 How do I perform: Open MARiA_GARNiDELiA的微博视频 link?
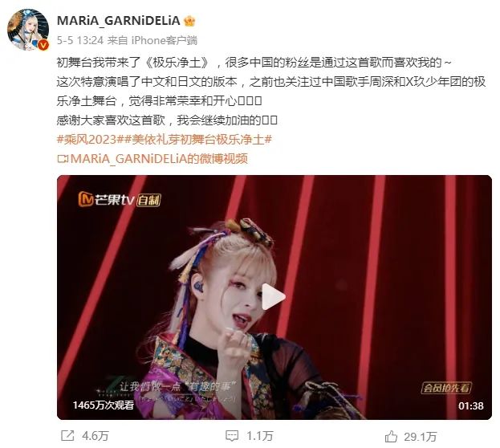click(x=159, y=159)
